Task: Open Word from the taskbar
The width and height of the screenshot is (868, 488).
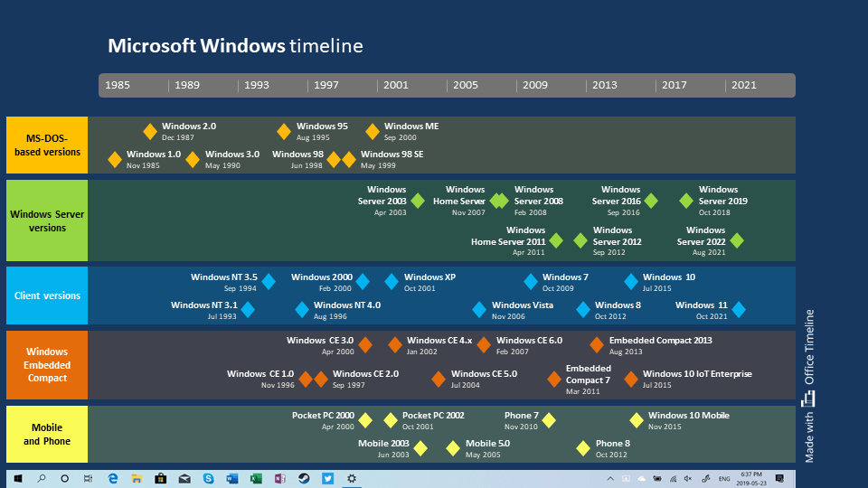Action: coord(232,478)
